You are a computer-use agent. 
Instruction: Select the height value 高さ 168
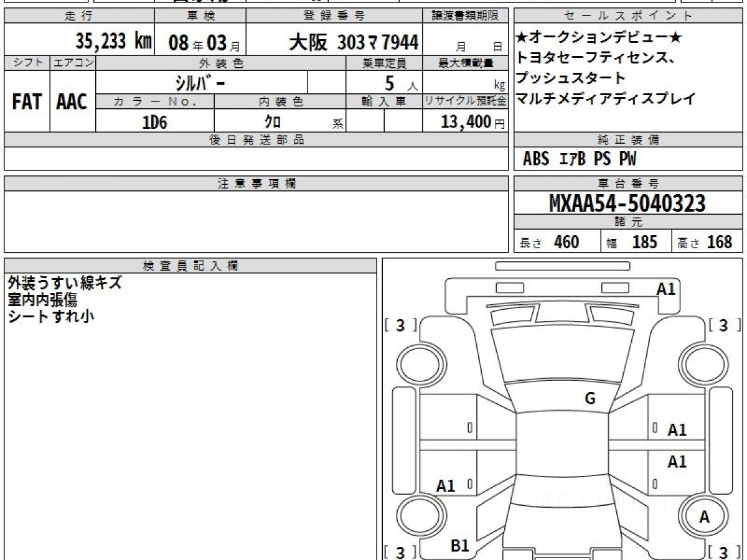coord(705,242)
